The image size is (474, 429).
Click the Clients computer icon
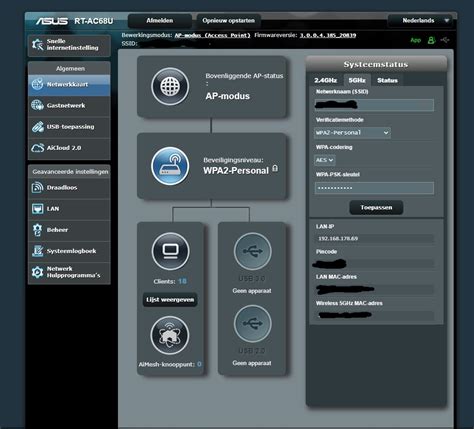pos(171,251)
